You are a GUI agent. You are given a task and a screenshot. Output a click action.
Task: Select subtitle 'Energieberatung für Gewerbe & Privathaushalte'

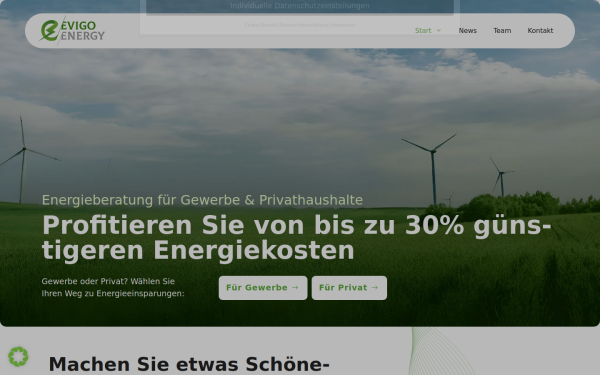[202, 200]
